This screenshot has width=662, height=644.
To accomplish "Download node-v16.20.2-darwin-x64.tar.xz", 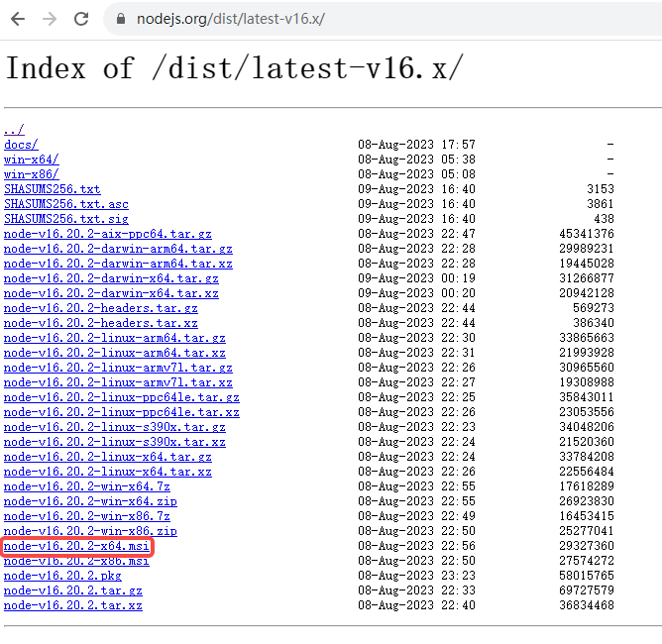I will (x=111, y=293).
